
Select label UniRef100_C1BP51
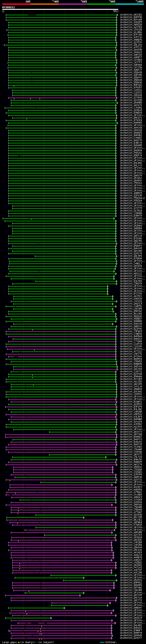coord(131,306)
